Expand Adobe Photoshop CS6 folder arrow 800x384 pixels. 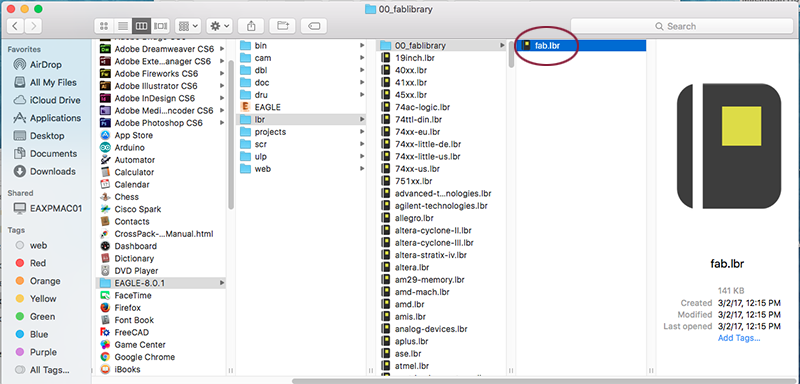click(x=222, y=123)
